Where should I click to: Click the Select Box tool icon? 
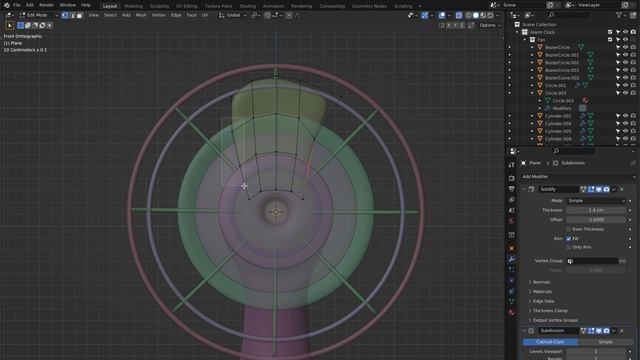click(x=10, y=25)
